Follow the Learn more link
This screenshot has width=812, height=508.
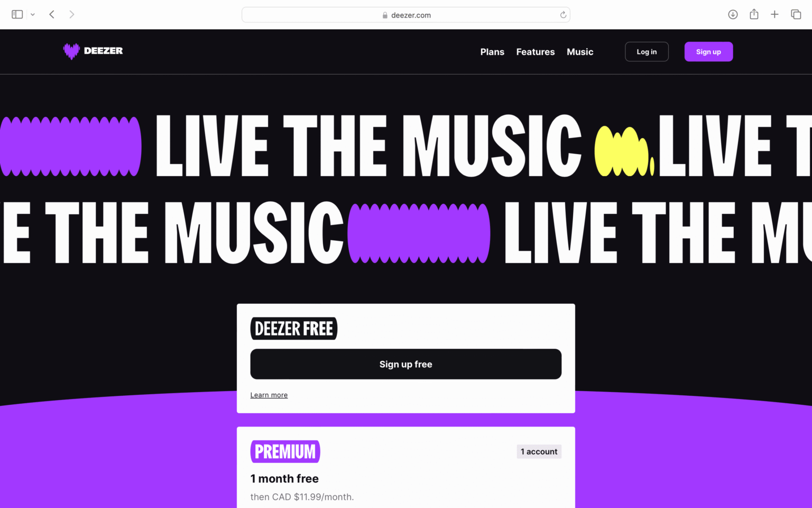coord(269,395)
